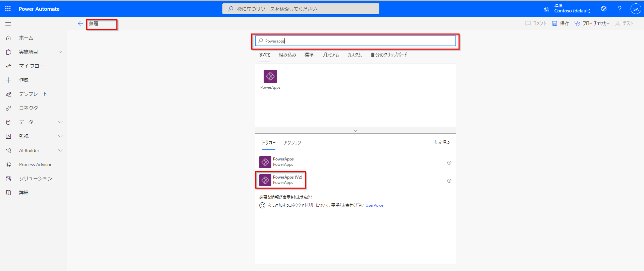The width and height of the screenshot is (644, 271).
Task: Click info icon for PowerApps (V2) trigger
Action: [449, 181]
